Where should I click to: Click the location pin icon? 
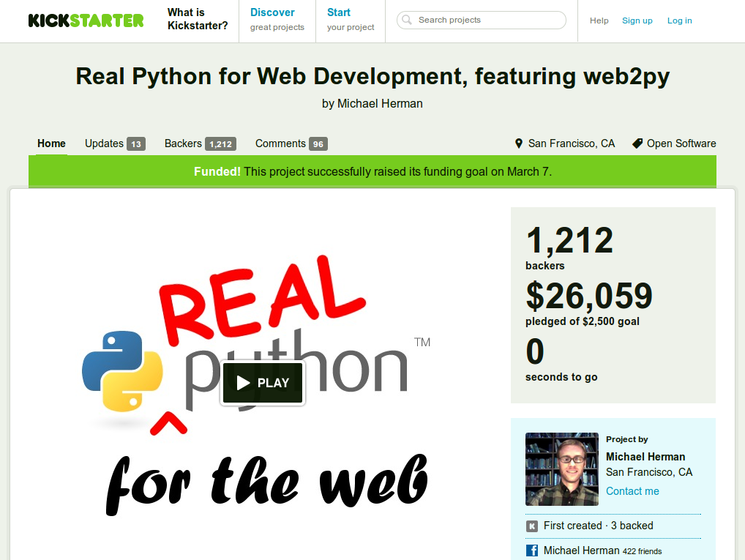pyautogui.click(x=519, y=143)
